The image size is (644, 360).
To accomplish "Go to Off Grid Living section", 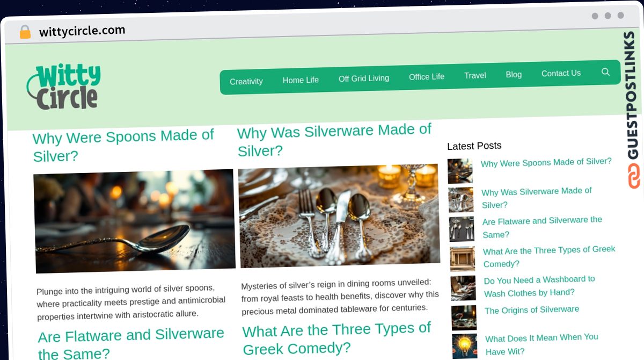I will click(x=364, y=78).
